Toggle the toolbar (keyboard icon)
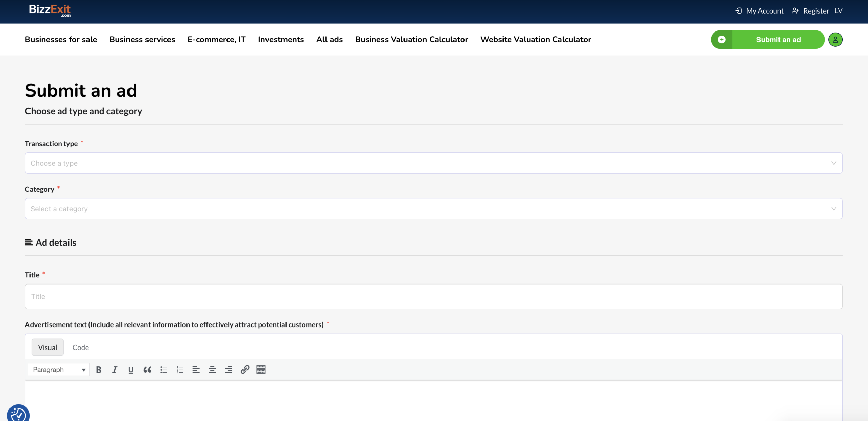The height and width of the screenshot is (421, 868). [x=261, y=370]
